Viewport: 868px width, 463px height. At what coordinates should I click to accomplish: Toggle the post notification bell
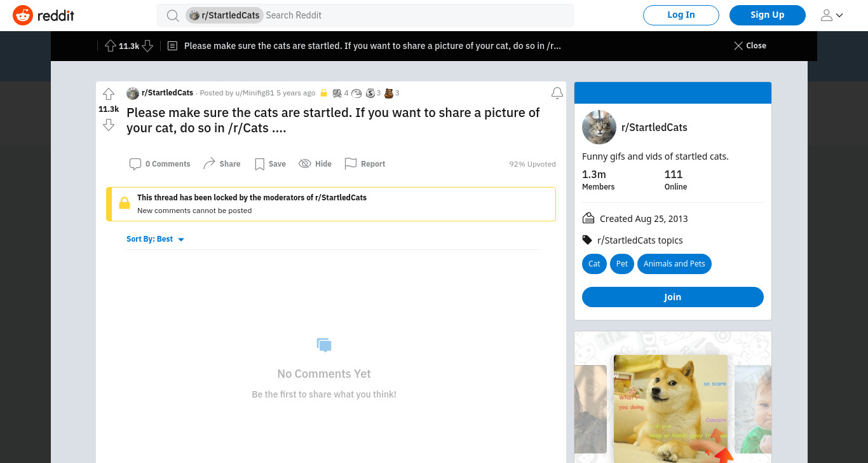[x=557, y=93]
